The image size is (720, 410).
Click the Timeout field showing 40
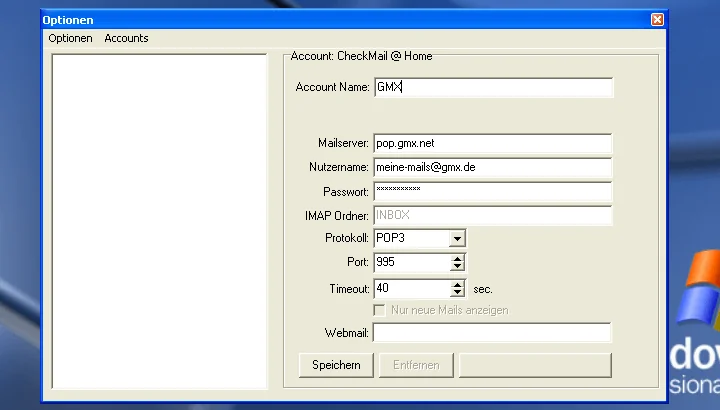point(412,288)
